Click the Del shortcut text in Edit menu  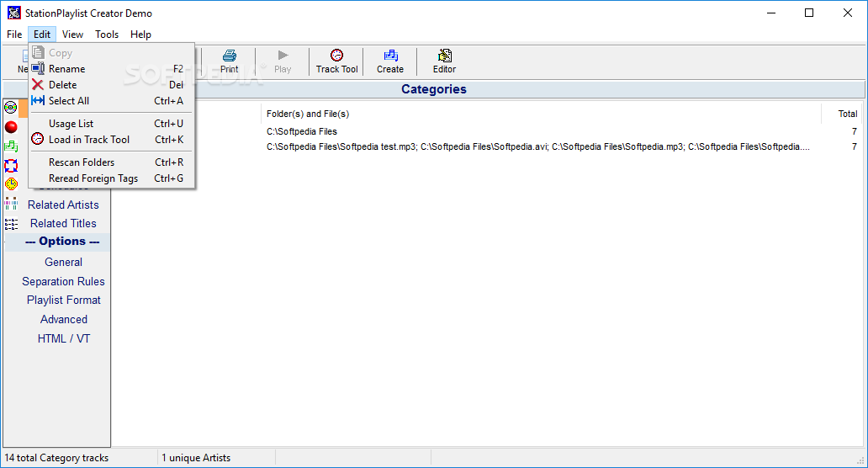coord(176,85)
